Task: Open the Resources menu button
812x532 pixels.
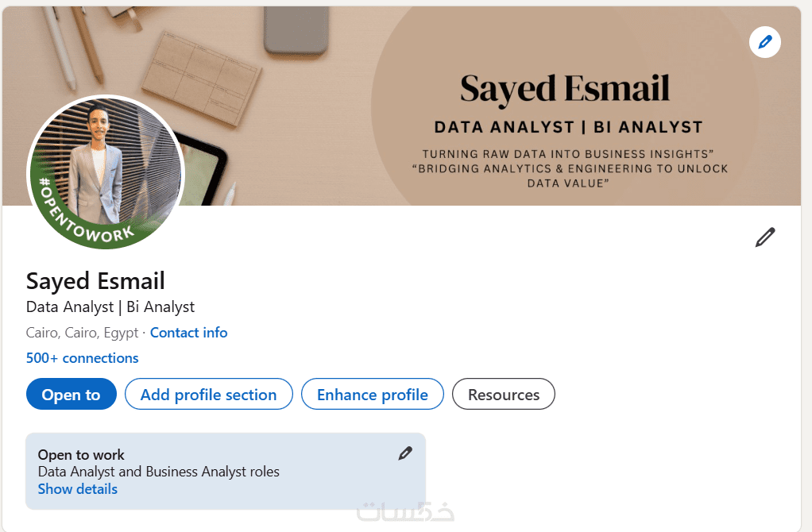Action: (504, 395)
